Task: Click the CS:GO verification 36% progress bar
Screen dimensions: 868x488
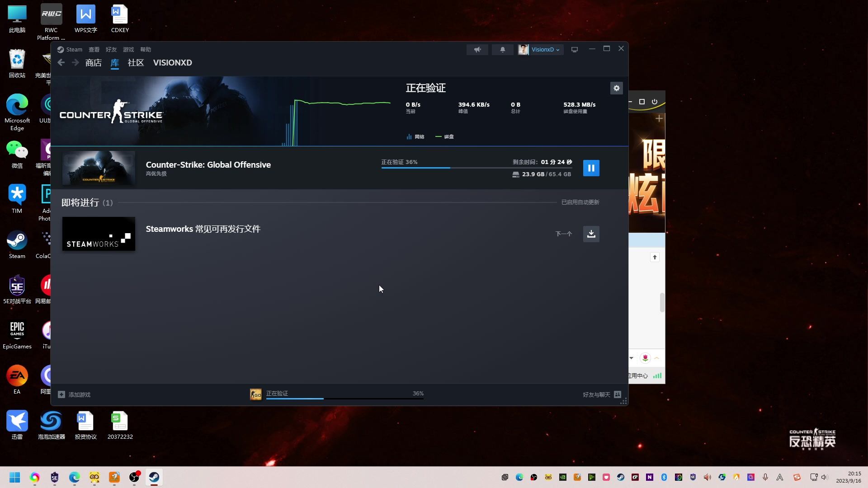Action: click(x=476, y=168)
